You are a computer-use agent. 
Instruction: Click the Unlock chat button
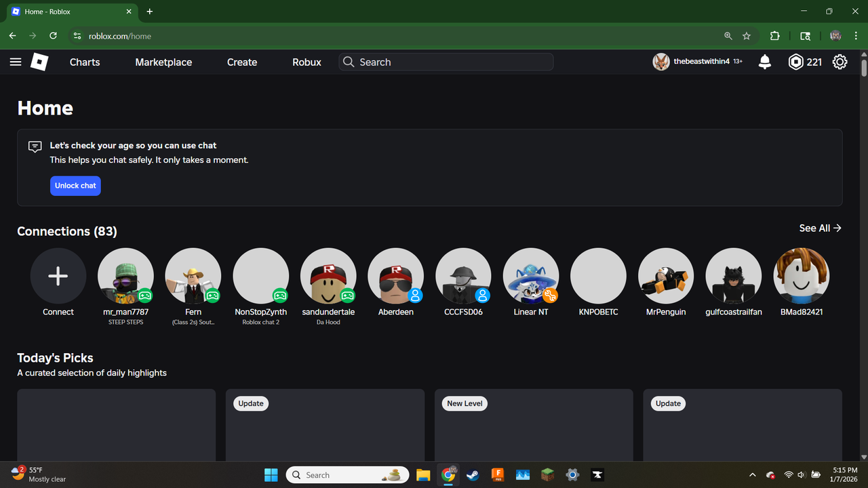[75, 186]
